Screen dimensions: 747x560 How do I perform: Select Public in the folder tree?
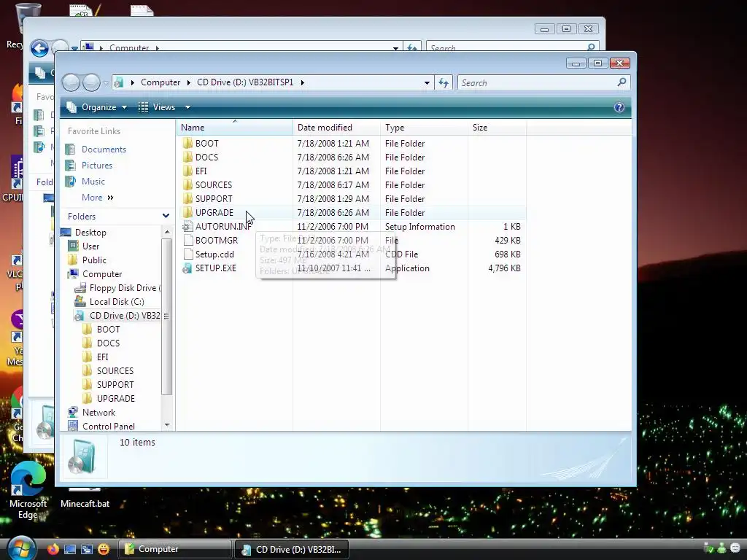pyautogui.click(x=94, y=260)
